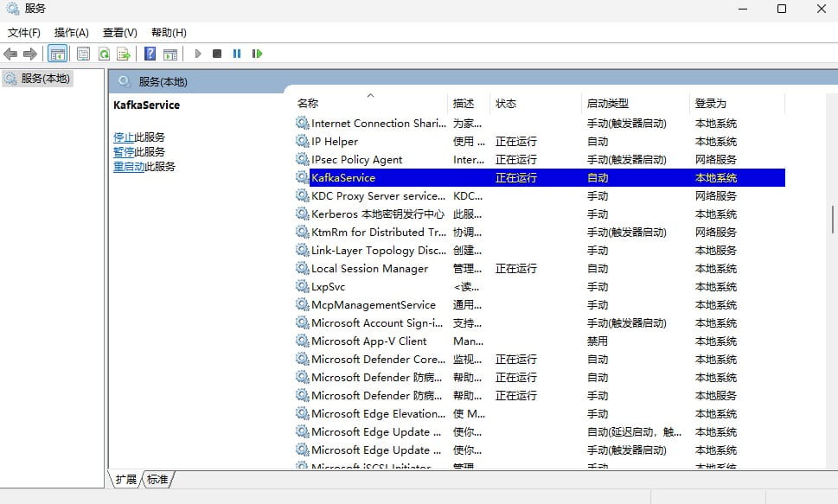838x504 pixels.
Task: Select Microsoft Edge Elevation... service
Action: pos(541,414)
